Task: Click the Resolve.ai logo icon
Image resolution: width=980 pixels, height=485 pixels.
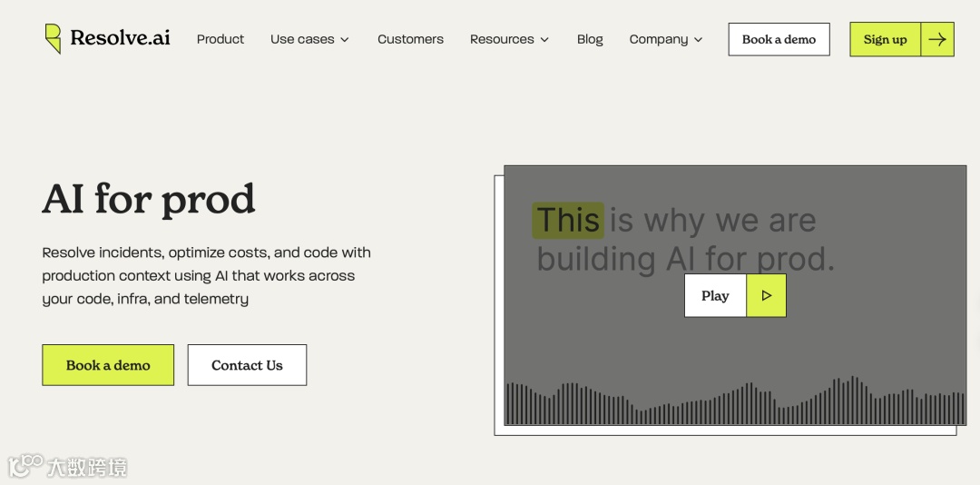Action: coord(54,39)
